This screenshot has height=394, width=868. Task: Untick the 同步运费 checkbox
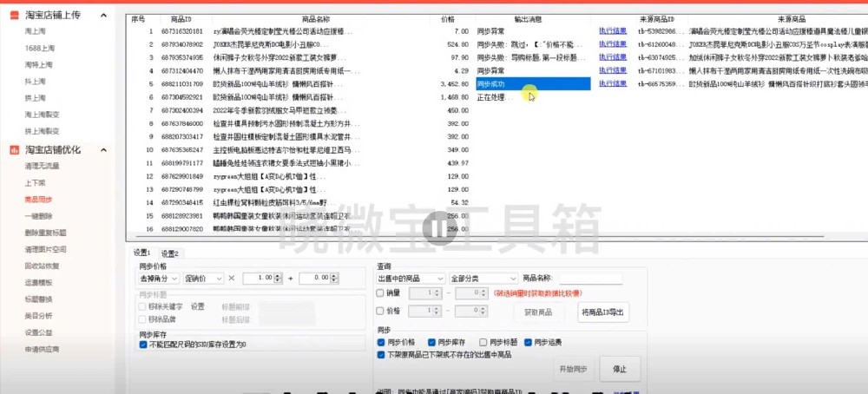528,342
